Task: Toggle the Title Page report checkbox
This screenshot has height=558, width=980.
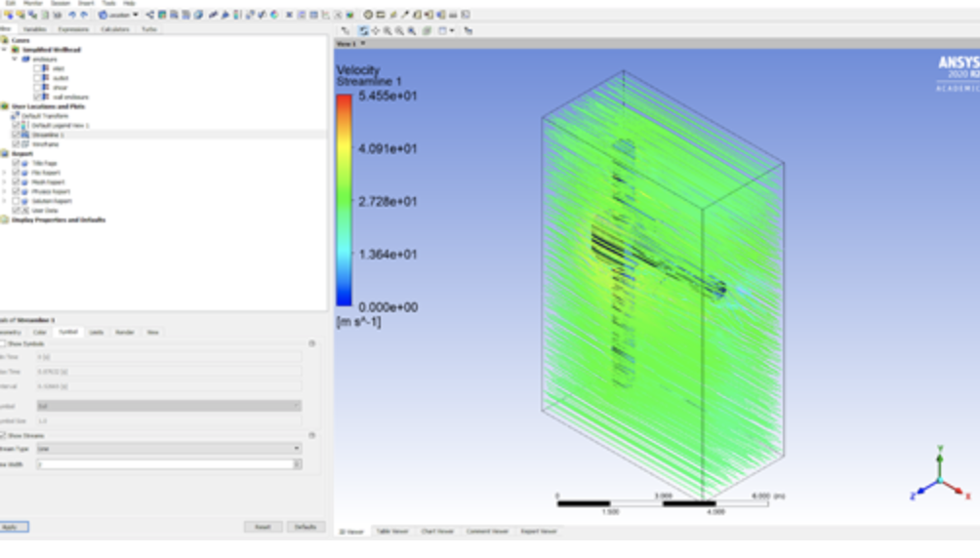Action: (17, 163)
